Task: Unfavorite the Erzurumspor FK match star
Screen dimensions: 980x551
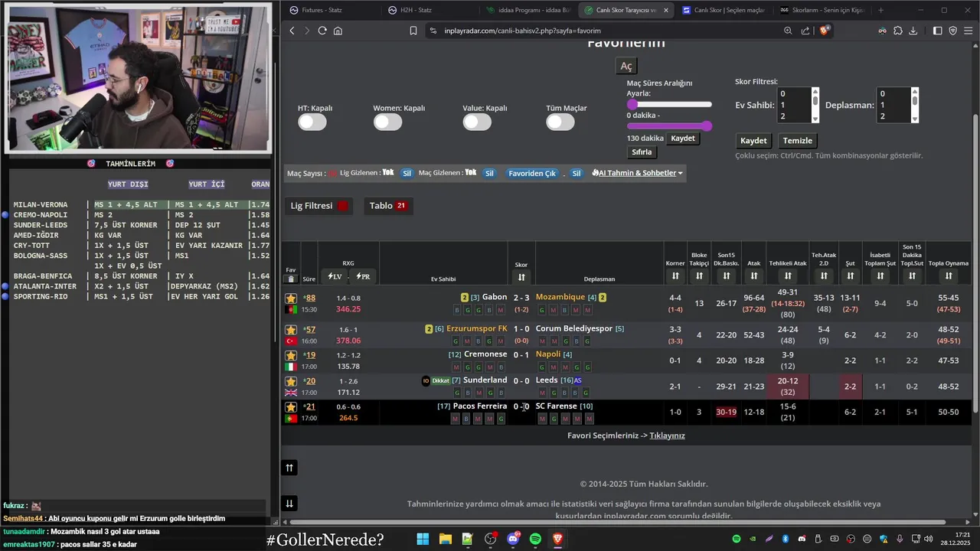Action: (291, 329)
